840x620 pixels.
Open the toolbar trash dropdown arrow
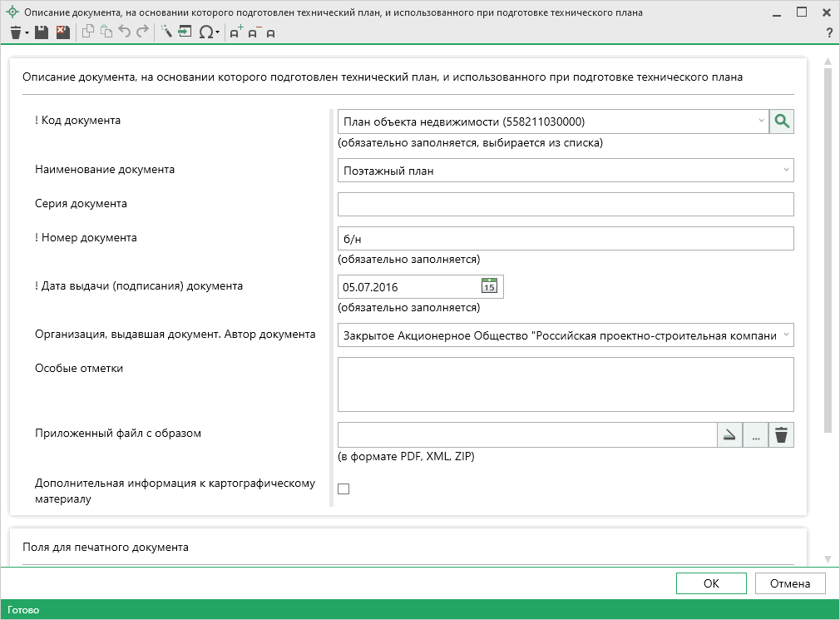[x=27, y=33]
